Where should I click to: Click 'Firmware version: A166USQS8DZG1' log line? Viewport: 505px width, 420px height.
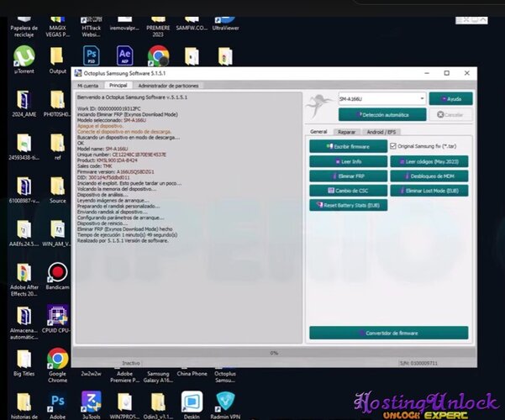[x=116, y=171]
